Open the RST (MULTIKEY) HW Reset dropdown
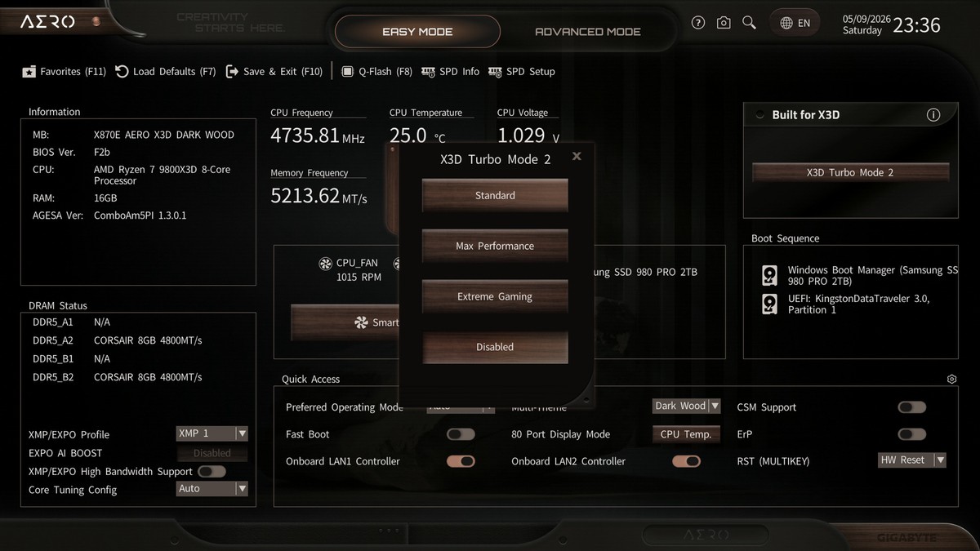 912,460
